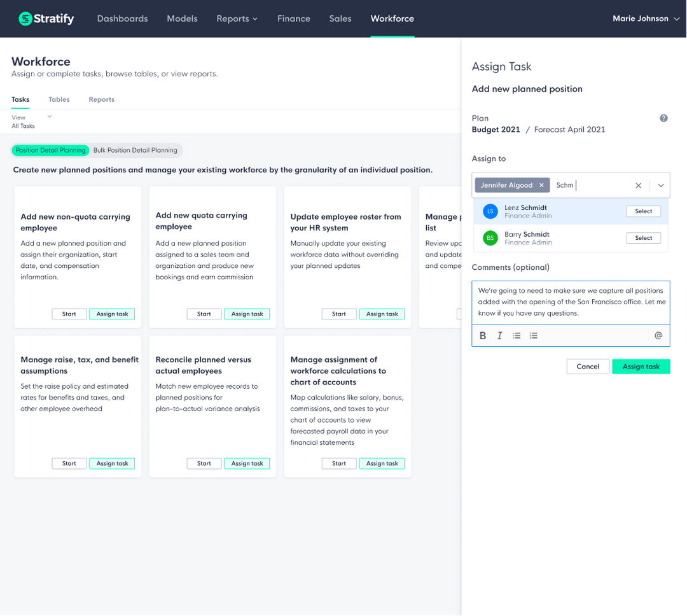The width and height of the screenshot is (687, 616).
Task: Apply bold formatting in the comment toolbar
Action: (x=483, y=335)
